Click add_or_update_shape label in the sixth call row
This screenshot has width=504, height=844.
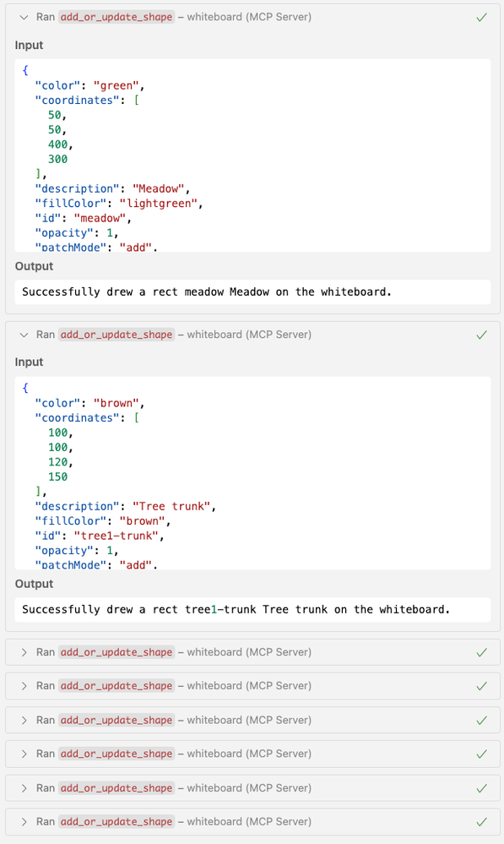click(117, 754)
